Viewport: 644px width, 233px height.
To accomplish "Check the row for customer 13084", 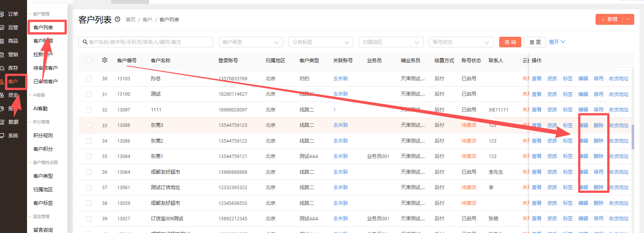I will point(89,156).
